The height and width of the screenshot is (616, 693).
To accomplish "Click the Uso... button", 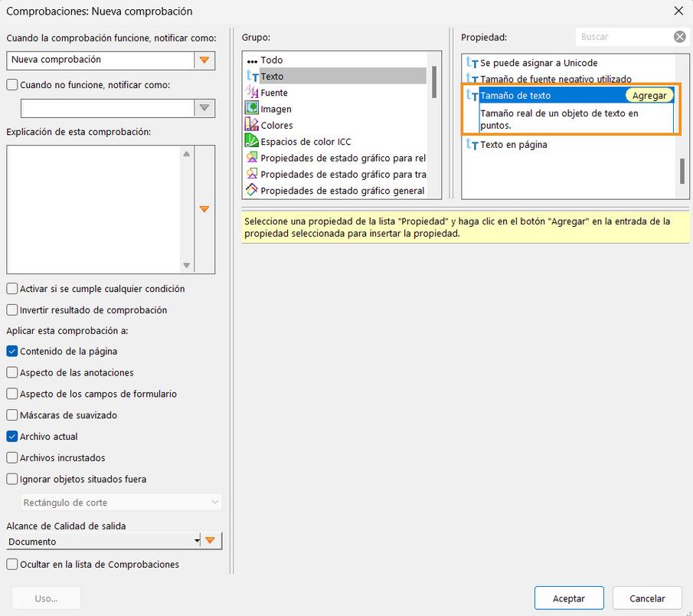I will point(47,598).
